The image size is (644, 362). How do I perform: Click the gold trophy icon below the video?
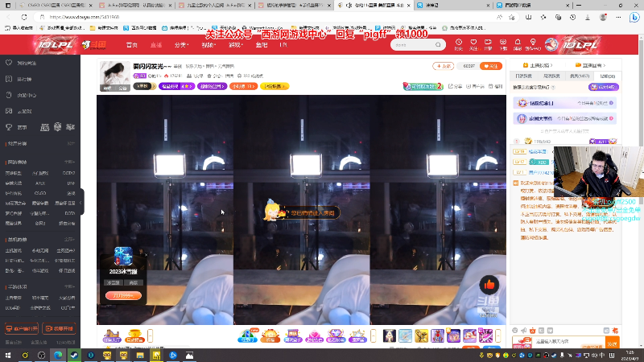pos(134,335)
